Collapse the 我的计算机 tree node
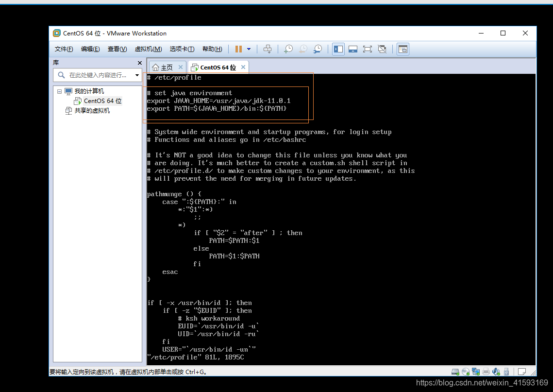Viewport: 553px width, 392px height. (x=59, y=91)
